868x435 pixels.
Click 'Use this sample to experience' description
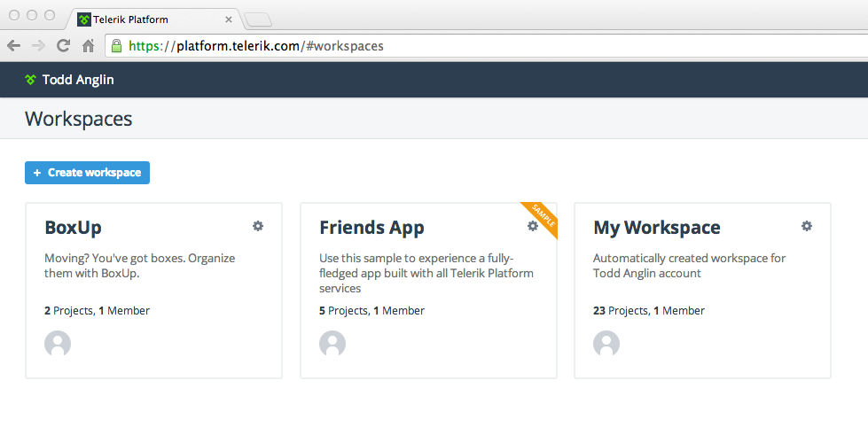pyautogui.click(x=426, y=273)
